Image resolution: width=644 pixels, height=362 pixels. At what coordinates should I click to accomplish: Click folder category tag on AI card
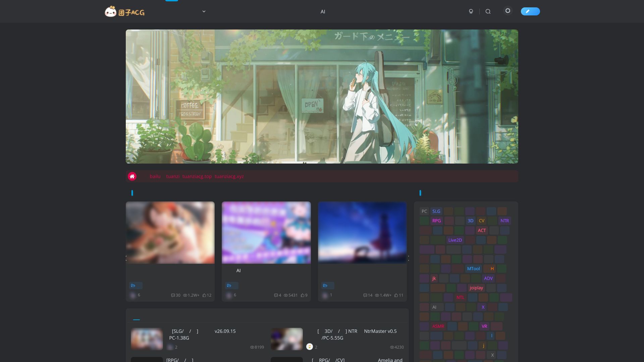point(232,286)
